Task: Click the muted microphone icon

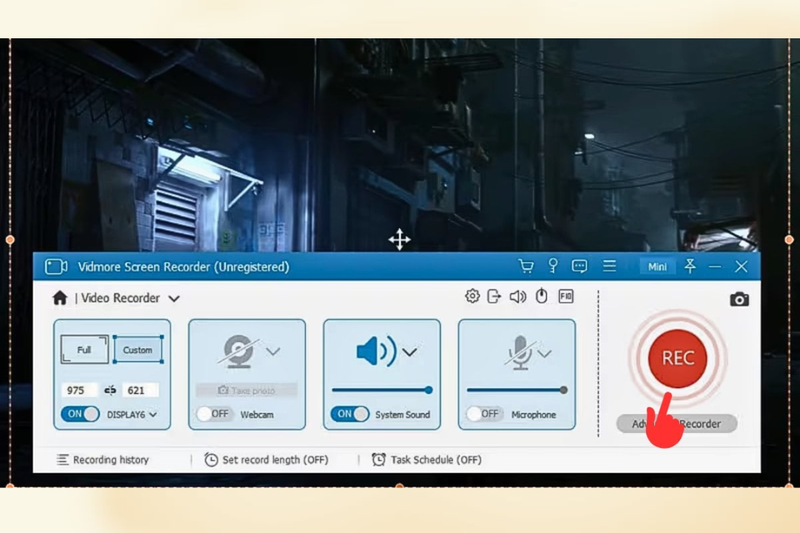Action: click(x=520, y=352)
